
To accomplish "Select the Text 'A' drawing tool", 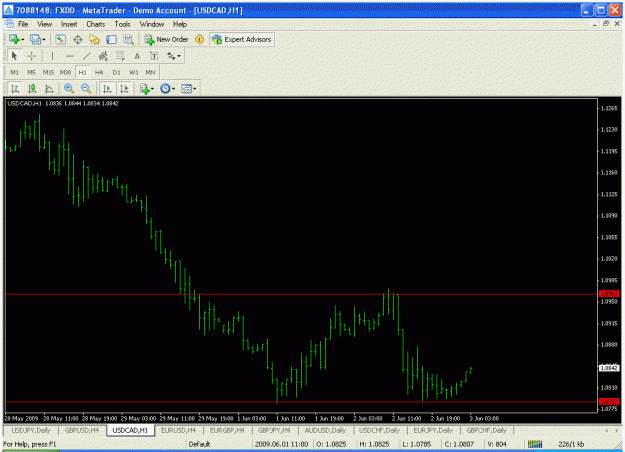I will 137,56.
